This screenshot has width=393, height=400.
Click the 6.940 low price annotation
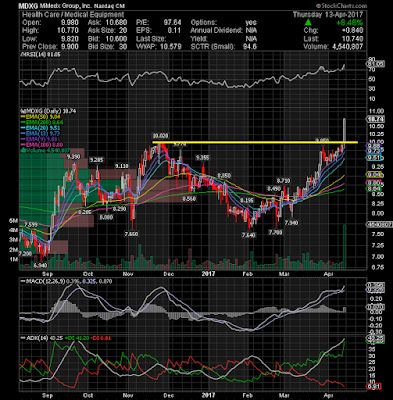[41, 265]
